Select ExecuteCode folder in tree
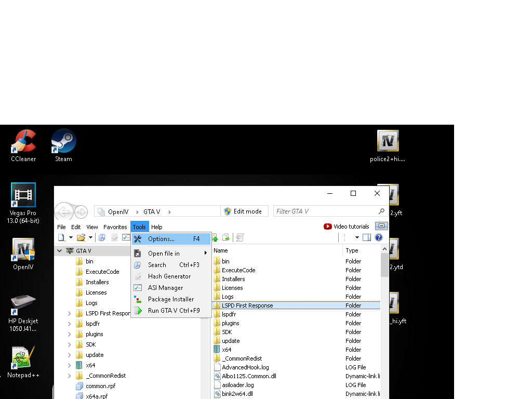The height and width of the screenshot is (399, 532). point(98,272)
